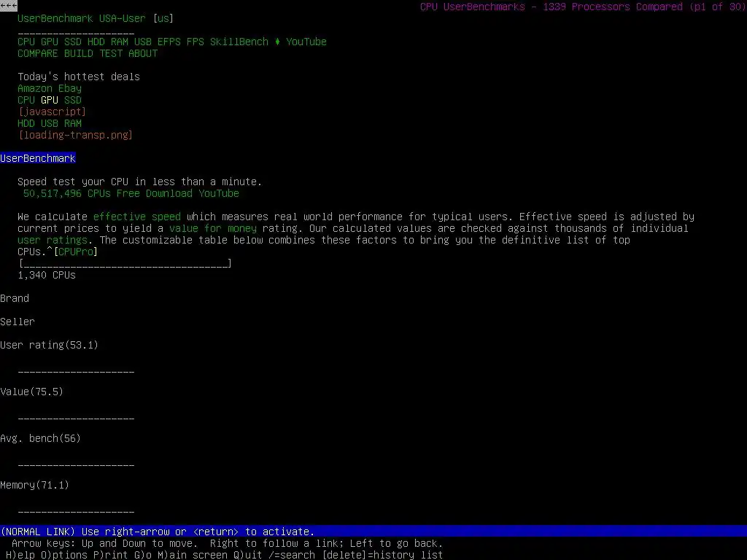
Task: Activate the highlighted UserBenchmark link
Action: tap(38, 158)
